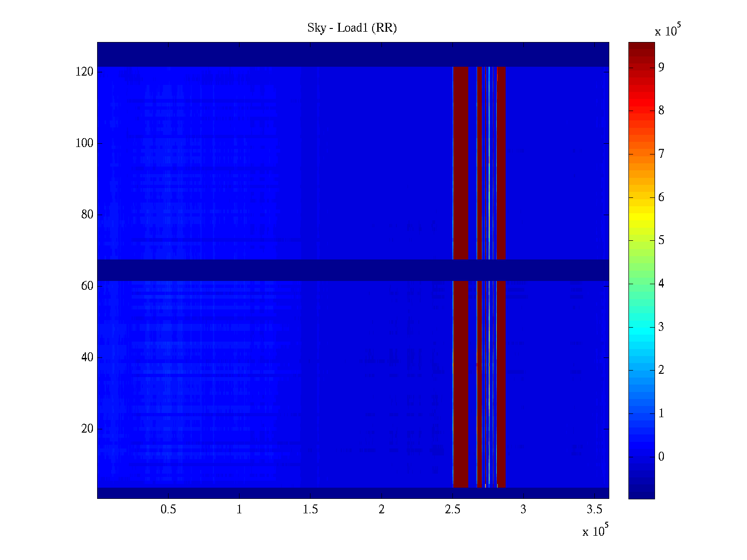The height and width of the screenshot is (560, 747).
Task: Click the colorbar tick label 9
Action: [661, 67]
